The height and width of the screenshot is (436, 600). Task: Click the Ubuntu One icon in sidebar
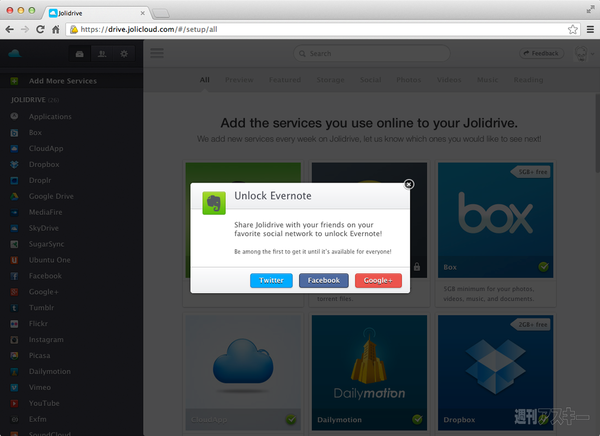[x=14, y=260]
